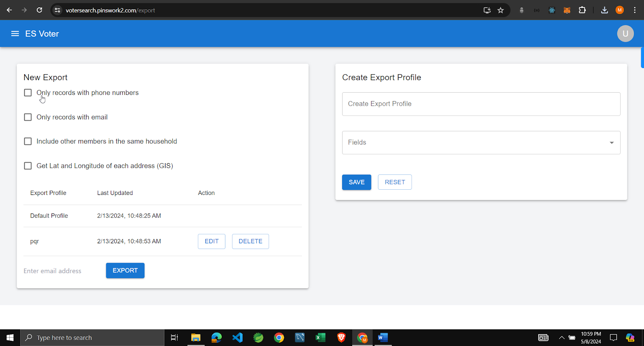
Task: Click the install app icon in address bar
Action: [487, 10]
